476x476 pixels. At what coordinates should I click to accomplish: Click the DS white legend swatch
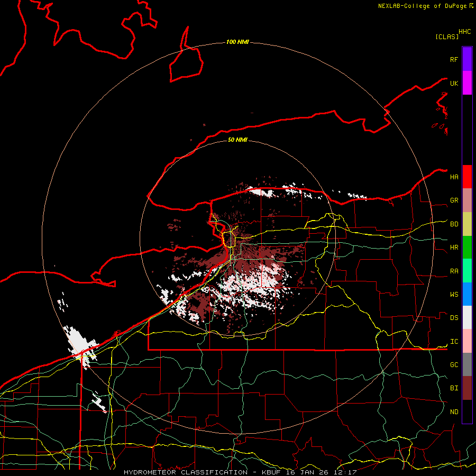click(x=467, y=317)
